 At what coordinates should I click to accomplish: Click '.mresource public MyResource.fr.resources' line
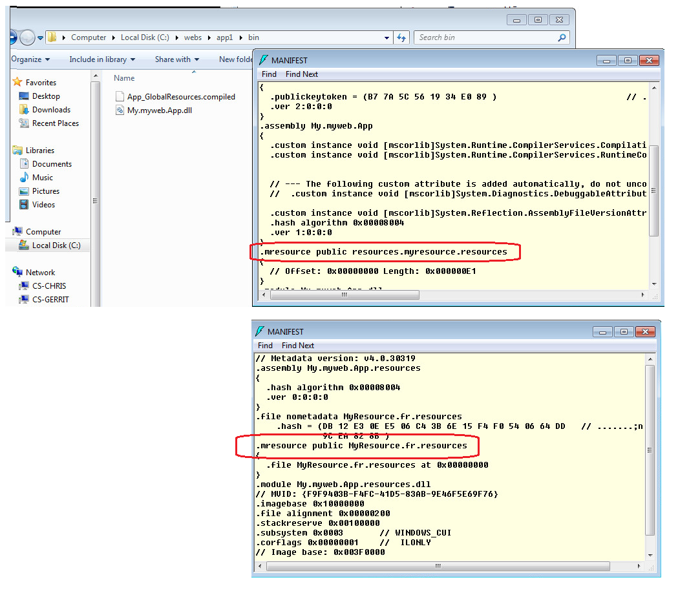361,446
